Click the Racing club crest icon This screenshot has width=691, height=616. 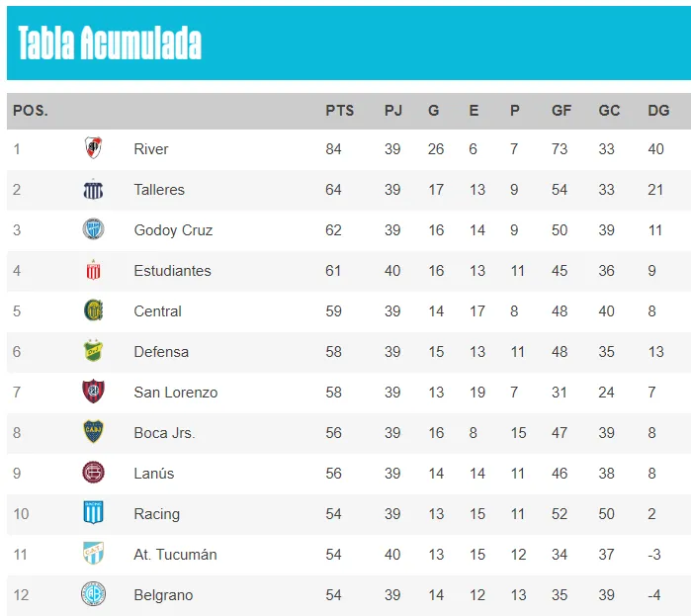click(93, 513)
